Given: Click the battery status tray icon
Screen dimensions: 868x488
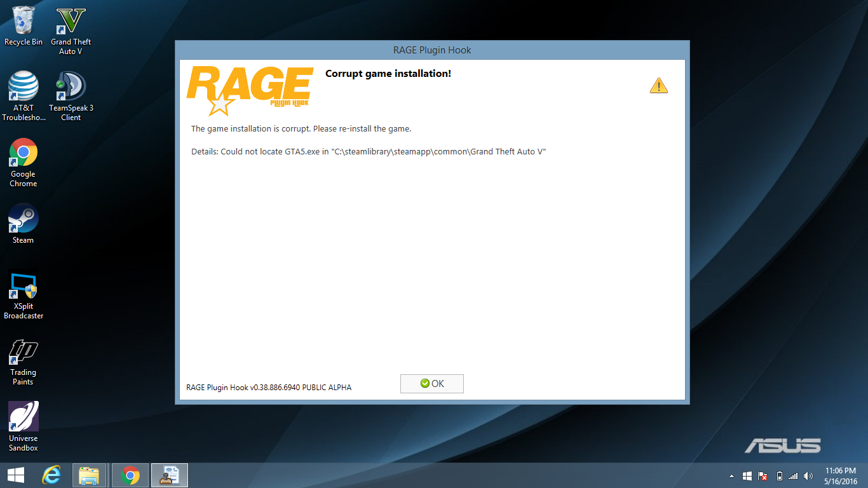Looking at the screenshot, I should pyautogui.click(x=779, y=476).
